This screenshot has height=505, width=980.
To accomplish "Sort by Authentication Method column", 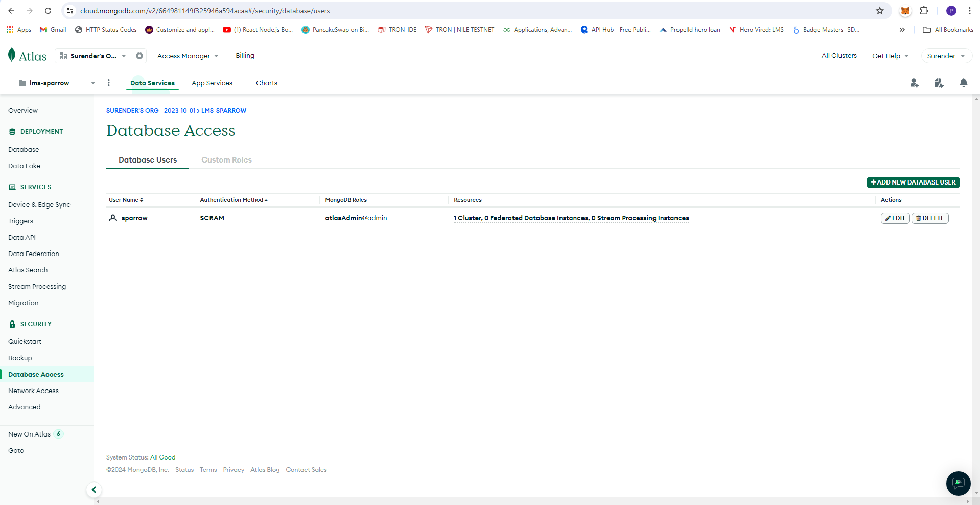I will point(234,200).
